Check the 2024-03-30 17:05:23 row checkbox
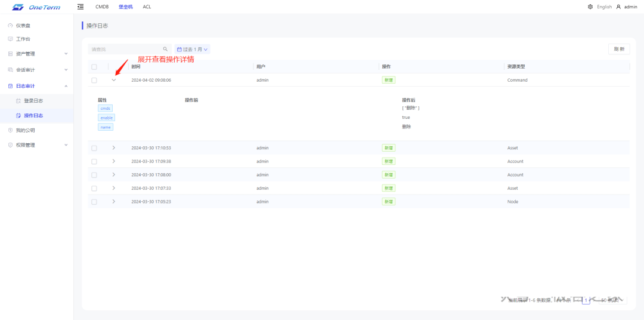This screenshot has width=644, height=320. 94,202
